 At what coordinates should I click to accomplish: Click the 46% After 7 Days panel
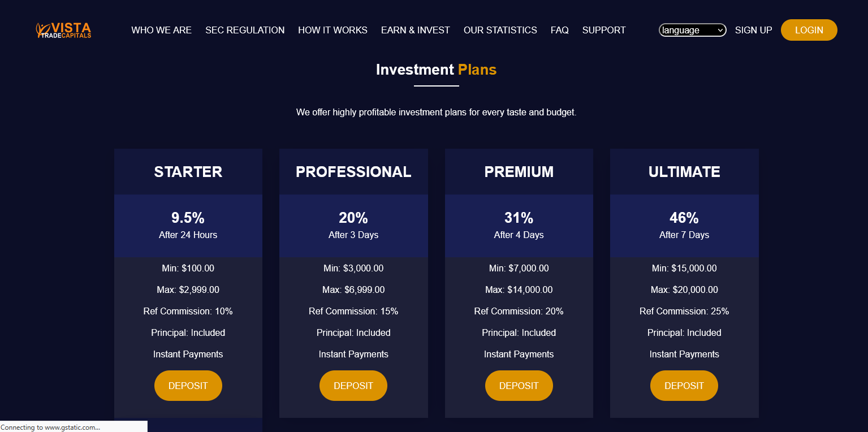click(684, 226)
